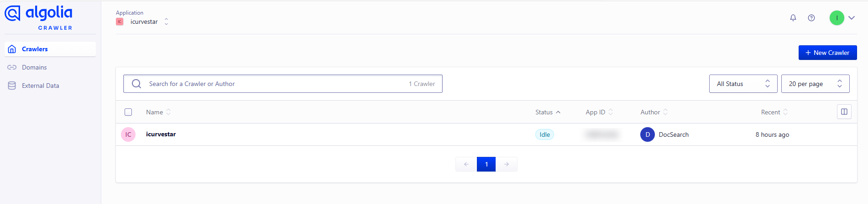
Task: Open External Data in the sidebar
Action: click(40, 86)
